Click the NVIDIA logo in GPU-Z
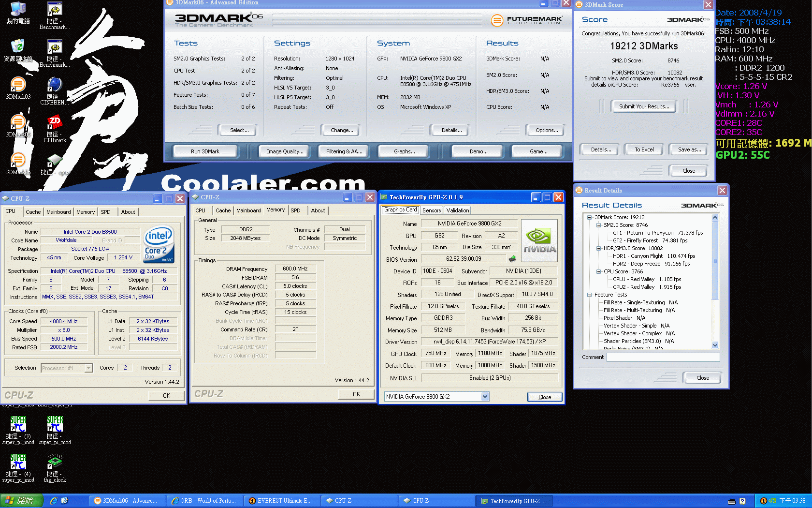 (x=539, y=240)
